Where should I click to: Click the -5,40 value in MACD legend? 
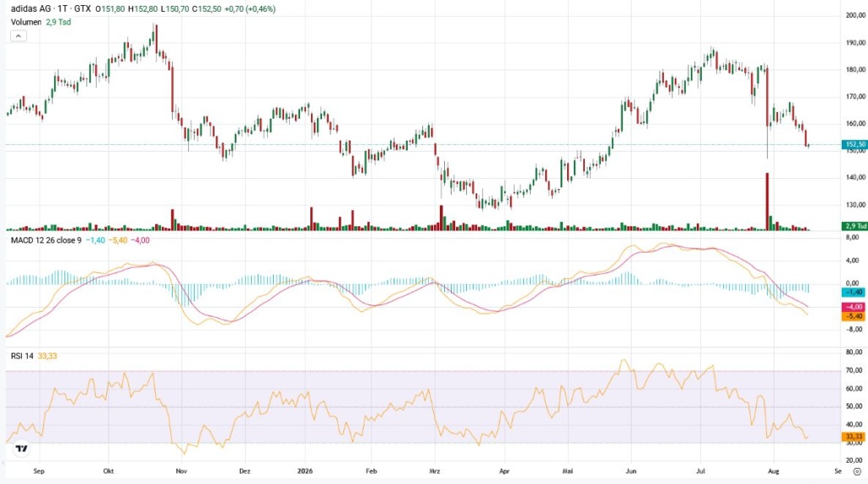pos(117,241)
